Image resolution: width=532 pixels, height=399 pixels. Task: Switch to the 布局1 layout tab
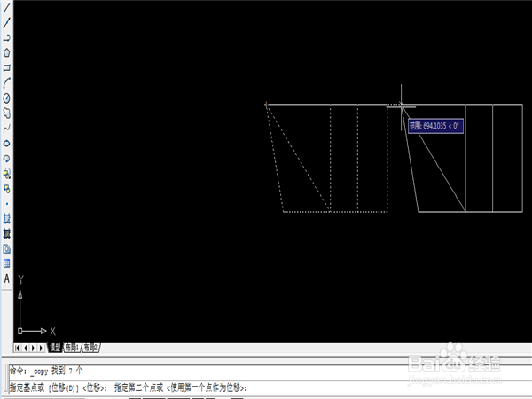point(72,348)
